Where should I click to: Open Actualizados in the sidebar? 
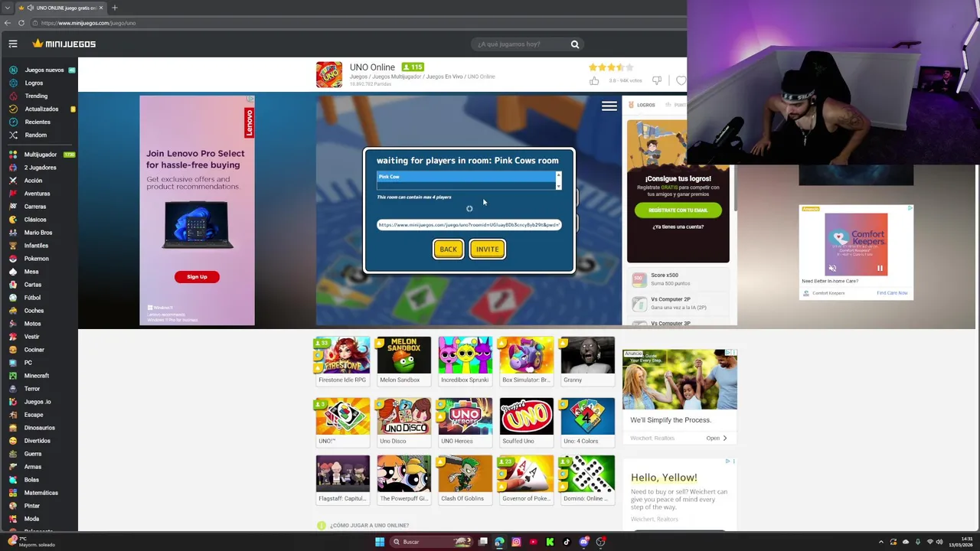click(41, 109)
